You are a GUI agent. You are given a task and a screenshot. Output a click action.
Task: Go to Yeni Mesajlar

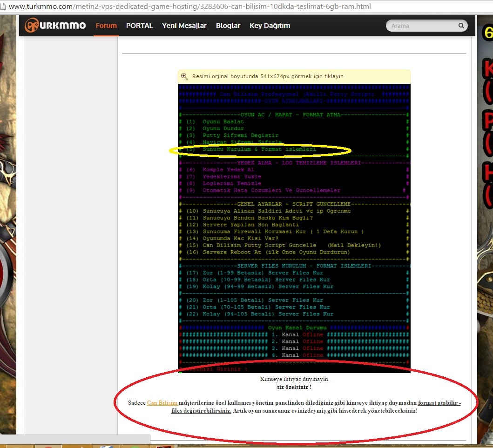coord(184,26)
